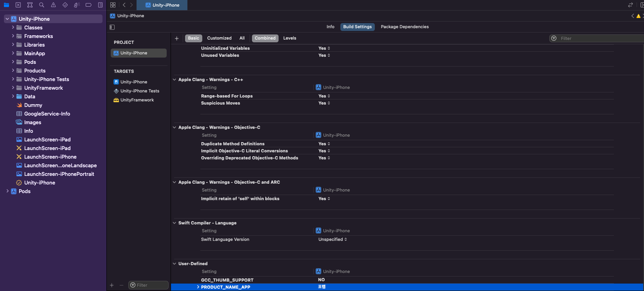Switch filter to Basic settings

193,38
